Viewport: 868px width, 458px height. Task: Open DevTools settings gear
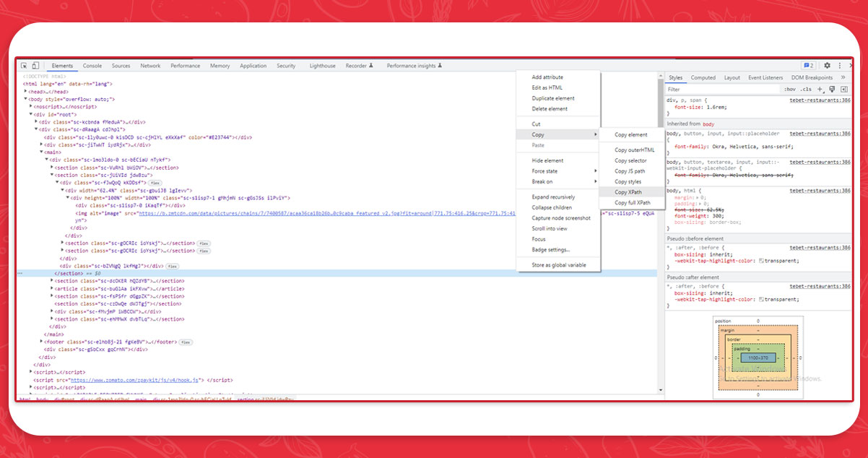827,66
